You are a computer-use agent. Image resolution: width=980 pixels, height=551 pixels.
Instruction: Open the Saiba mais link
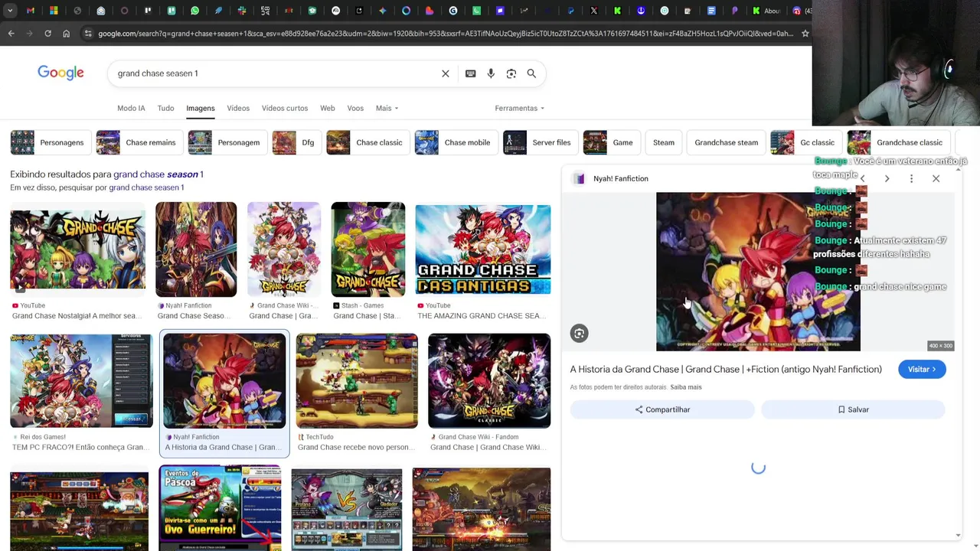click(x=686, y=387)
